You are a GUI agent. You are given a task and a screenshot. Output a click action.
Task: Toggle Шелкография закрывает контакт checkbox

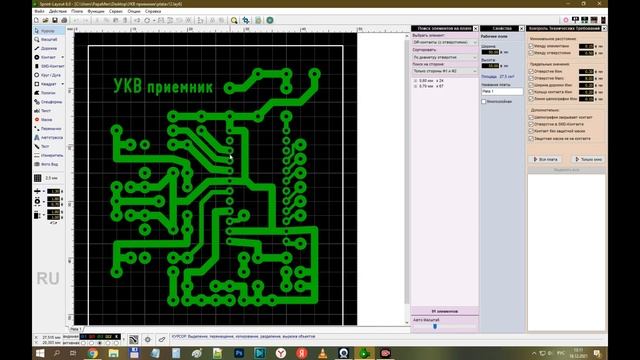pyautogui.click(x=531, y=117)
